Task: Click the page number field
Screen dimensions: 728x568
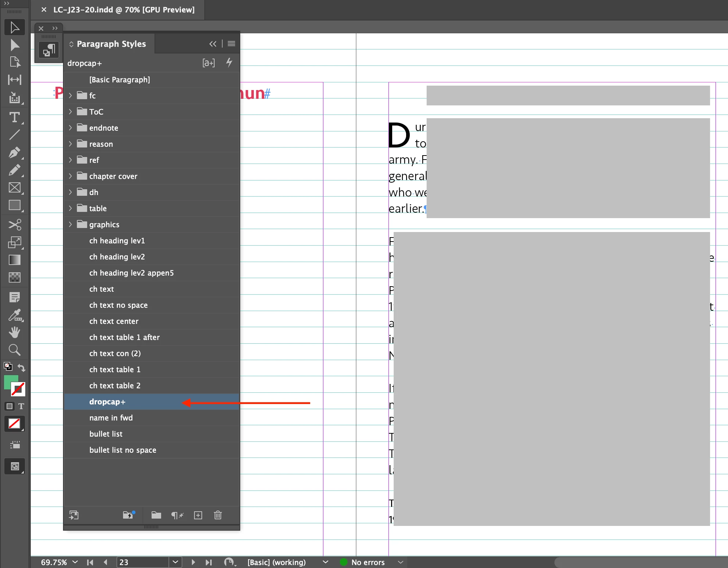Action: [142, 562]
